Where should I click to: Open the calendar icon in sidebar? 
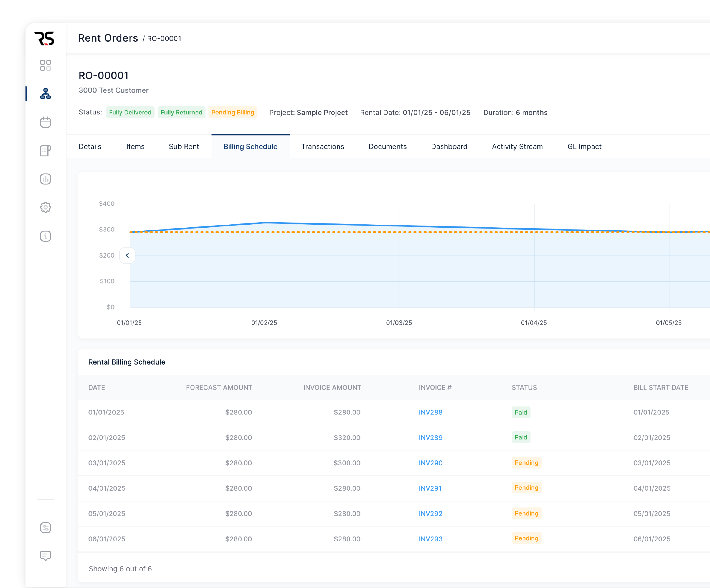(x=46, y=122)
